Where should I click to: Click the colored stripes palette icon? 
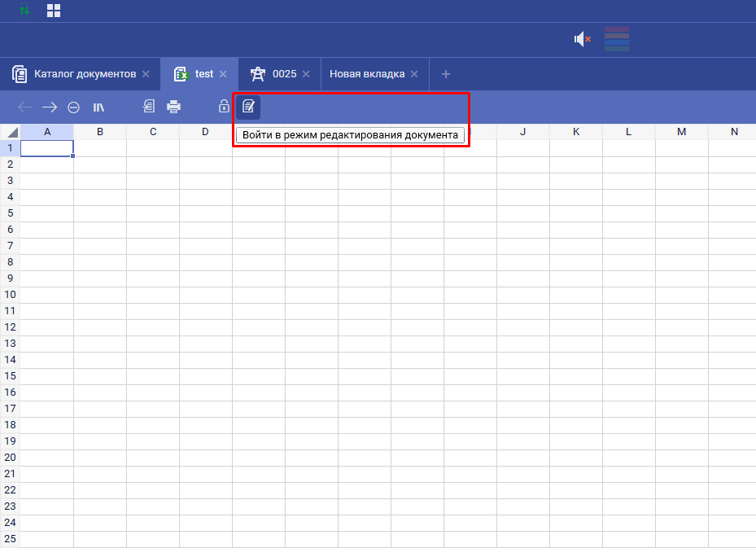coord(617,39)
